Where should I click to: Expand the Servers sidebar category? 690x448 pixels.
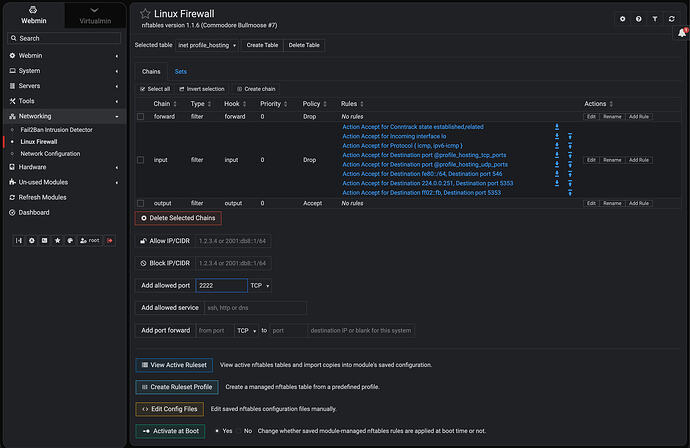click(64, 86)
